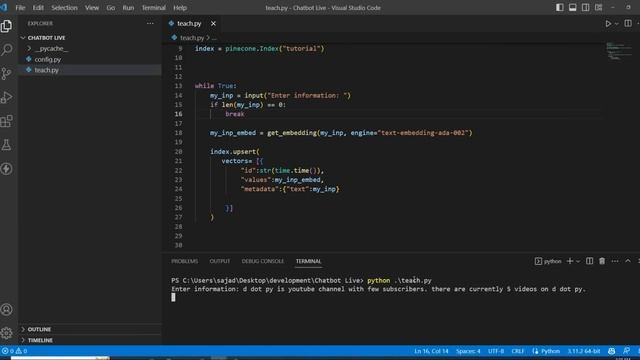Select the TERMINAL panel tab
This screenshot has width=640, height=360.
click(309, 261)
